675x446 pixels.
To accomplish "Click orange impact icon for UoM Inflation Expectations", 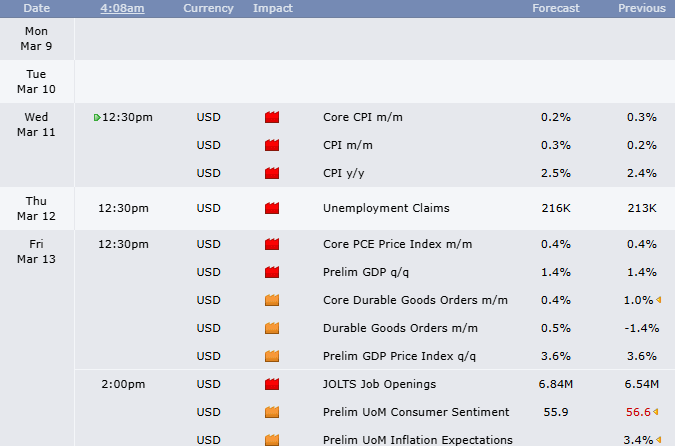I will [x=272, y=440].
